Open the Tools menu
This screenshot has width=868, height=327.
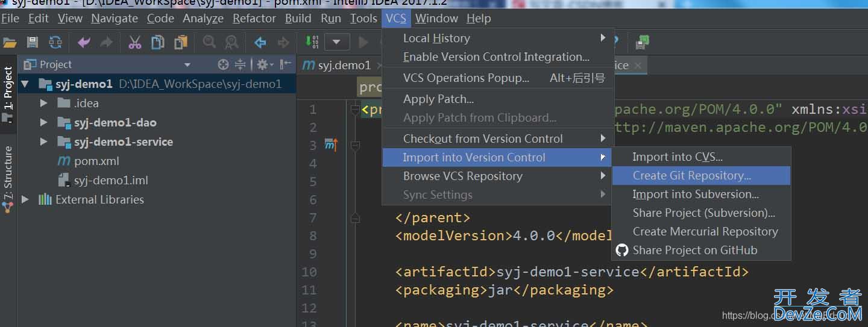pyautogui.click(x=363, y=19)
